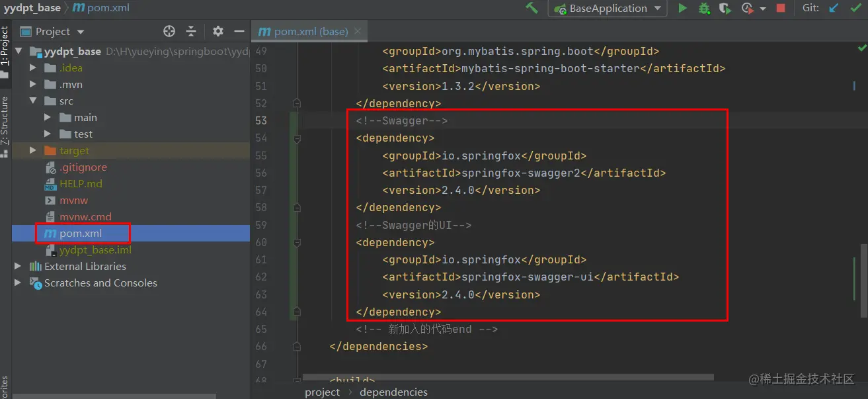Collapse the yydpt_base root node
This screenshot has width=868, height=399.
19,51
